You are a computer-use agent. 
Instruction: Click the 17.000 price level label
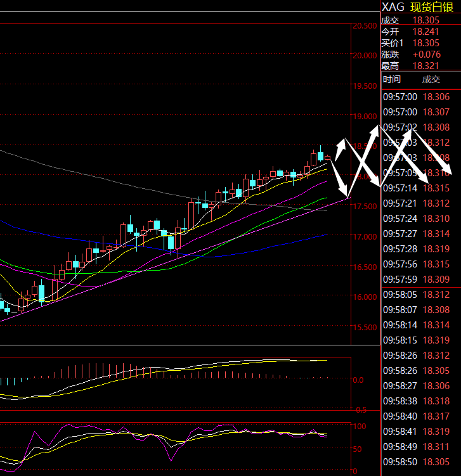click(x=365, y=237)
